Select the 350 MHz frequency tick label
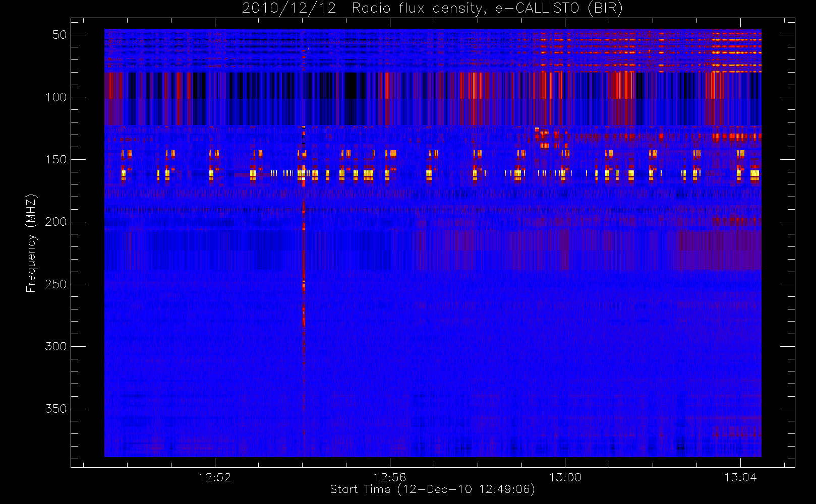The image size is (816, 504). pos(56,409)
